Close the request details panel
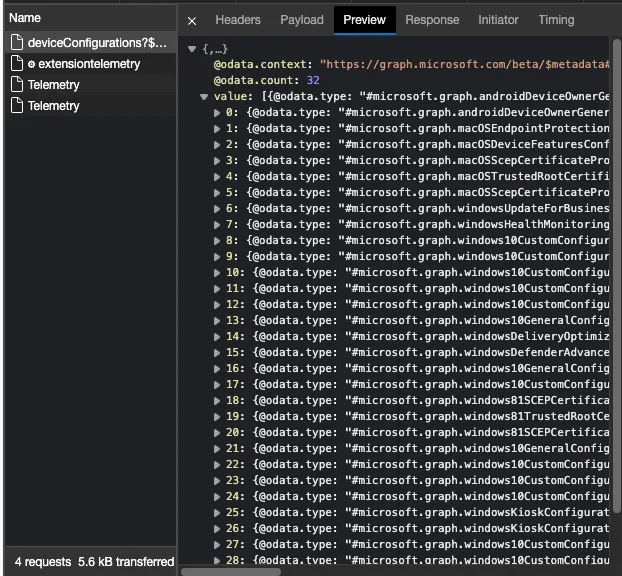This screenshot has height=576, width=622. coord(192,21)
